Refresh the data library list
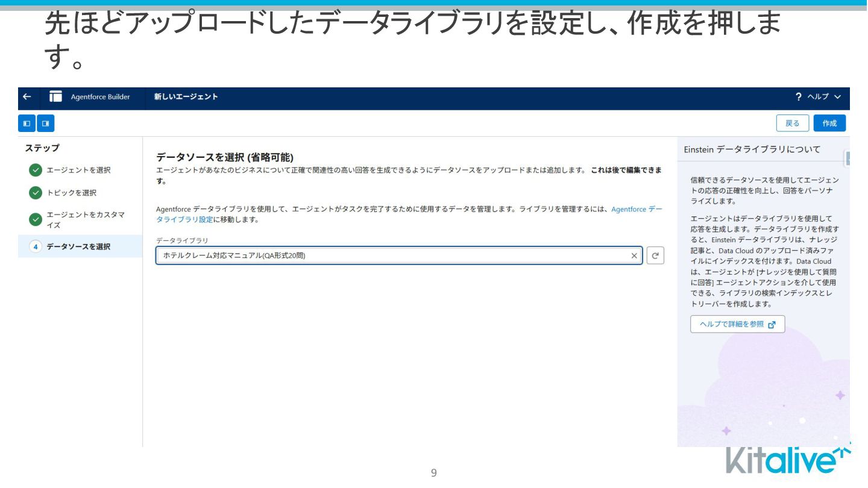This screenshot has width=868, height=488. pos(655,255)
